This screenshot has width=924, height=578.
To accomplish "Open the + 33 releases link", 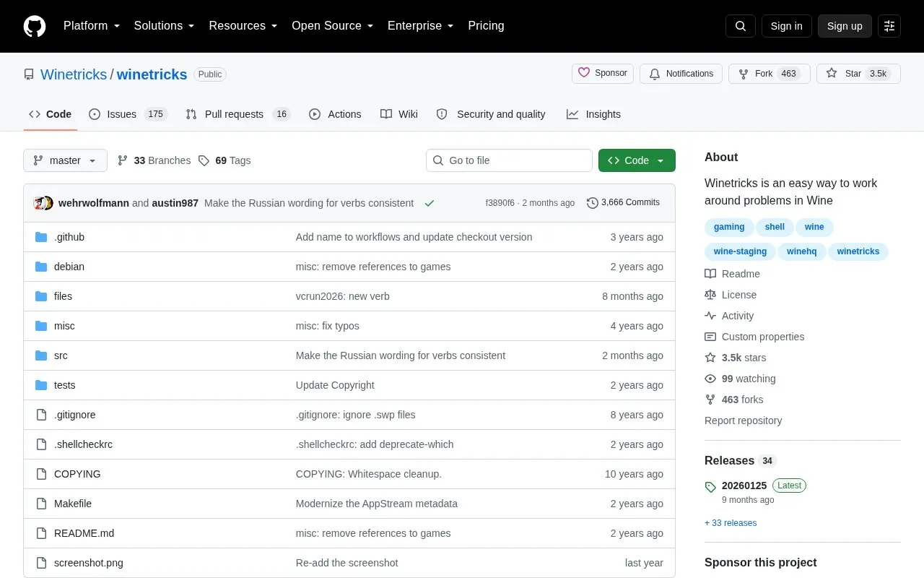I will (x=731, y=523).
